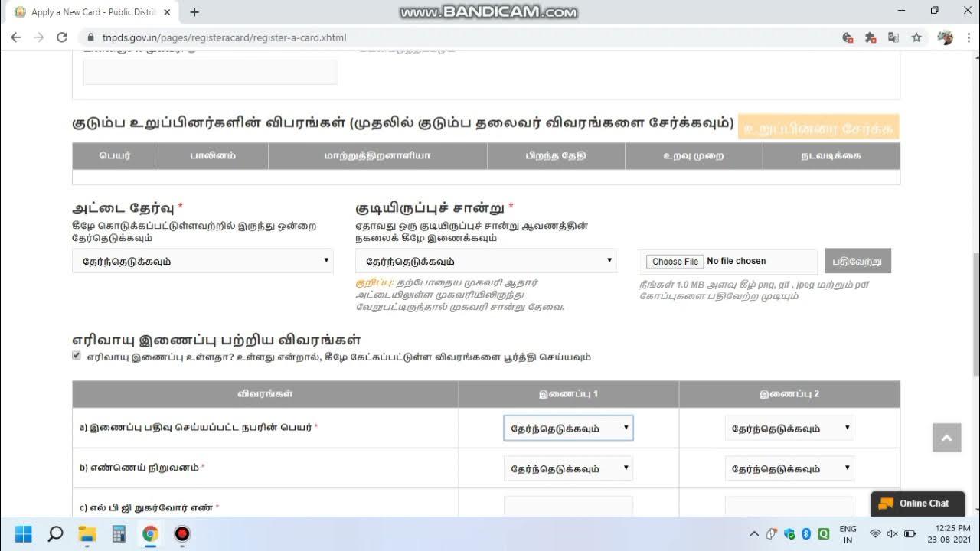Open the Chrome profile avatar
This screenshot has height=551, width=980.
click(946, 37)
